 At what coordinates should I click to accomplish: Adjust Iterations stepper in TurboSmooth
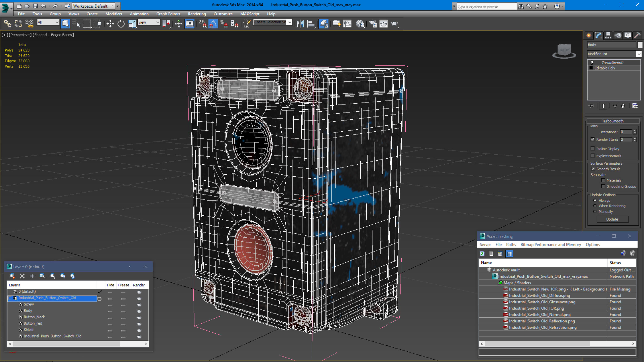coord(635,131)
